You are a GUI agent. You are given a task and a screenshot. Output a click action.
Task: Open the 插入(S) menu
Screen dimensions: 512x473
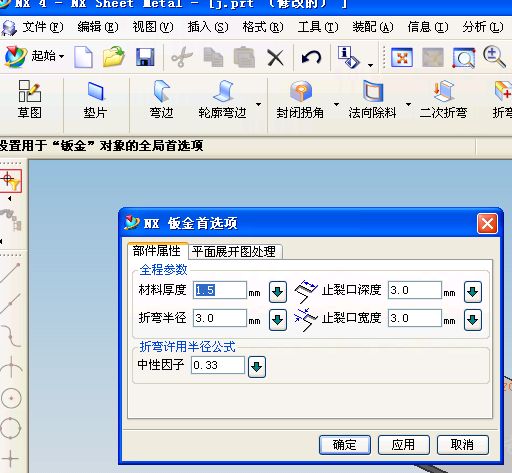[x=208, y=27]
